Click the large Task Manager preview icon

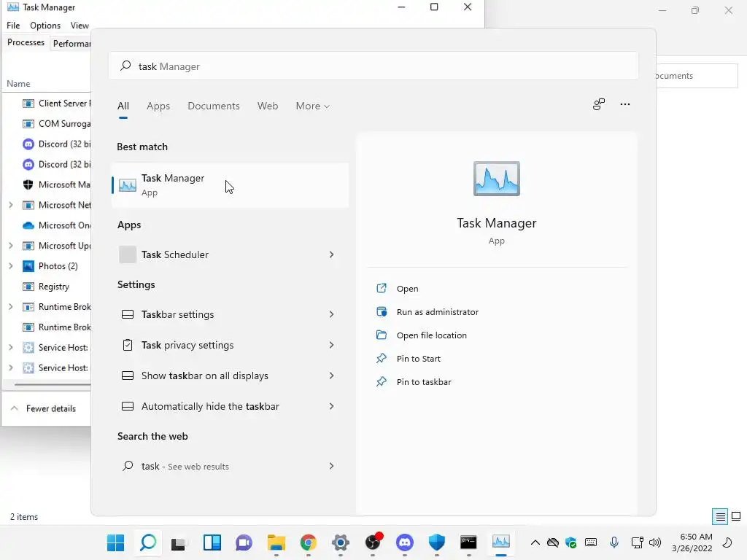[496, 179]
